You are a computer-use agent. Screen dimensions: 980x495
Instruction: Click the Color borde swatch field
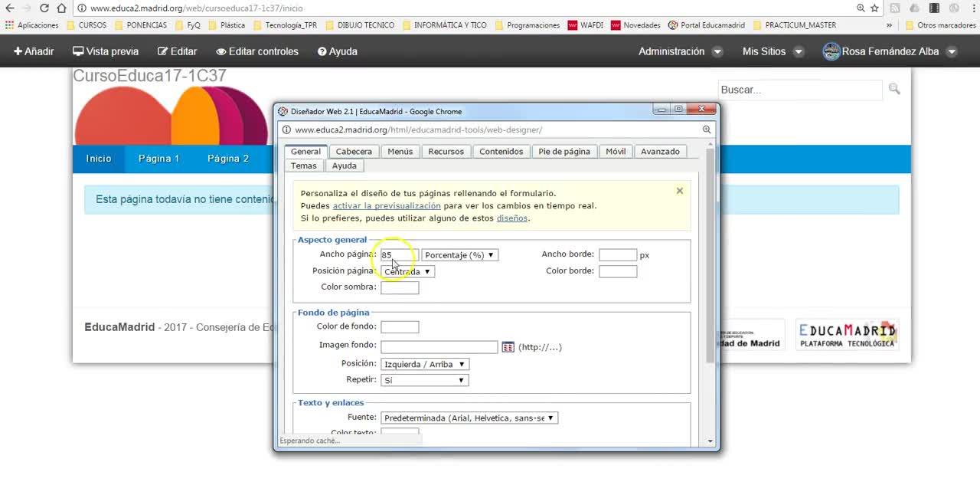[618, 271]
